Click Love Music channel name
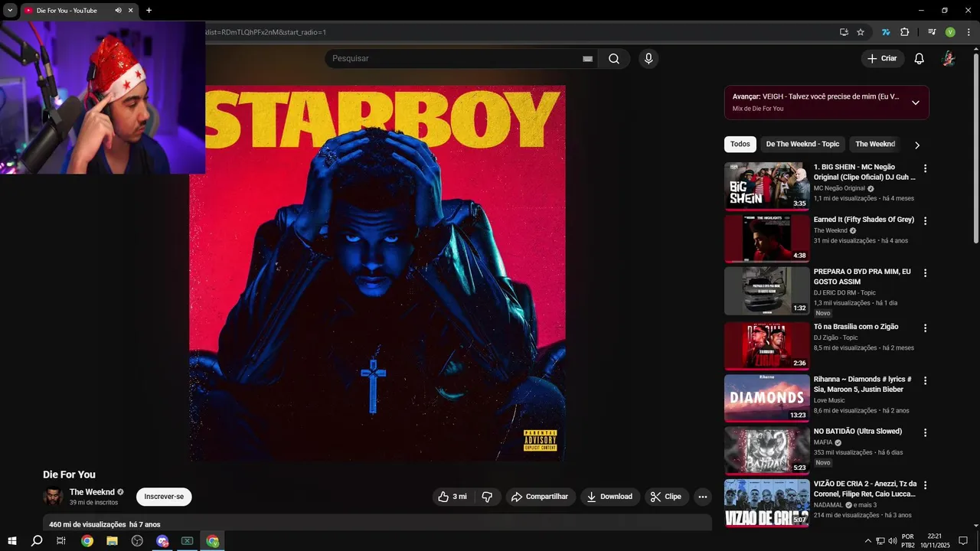This screenshot has height=551, width=980. point(829,400)
